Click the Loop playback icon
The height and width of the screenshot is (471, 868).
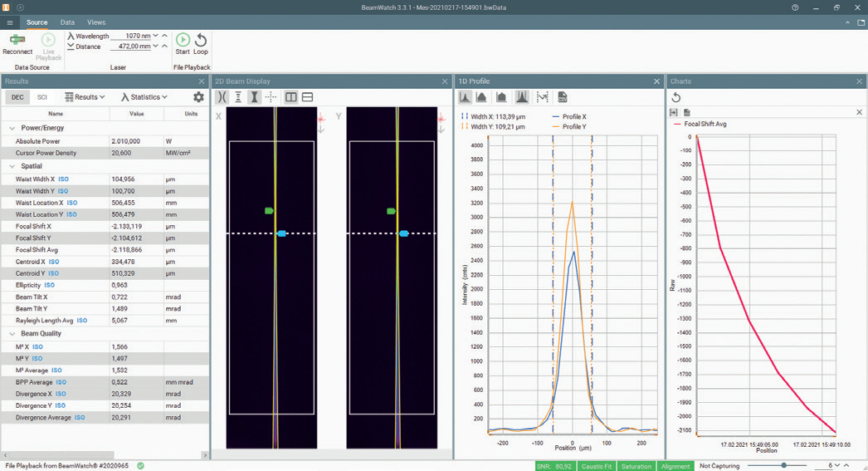coord(201,40)
